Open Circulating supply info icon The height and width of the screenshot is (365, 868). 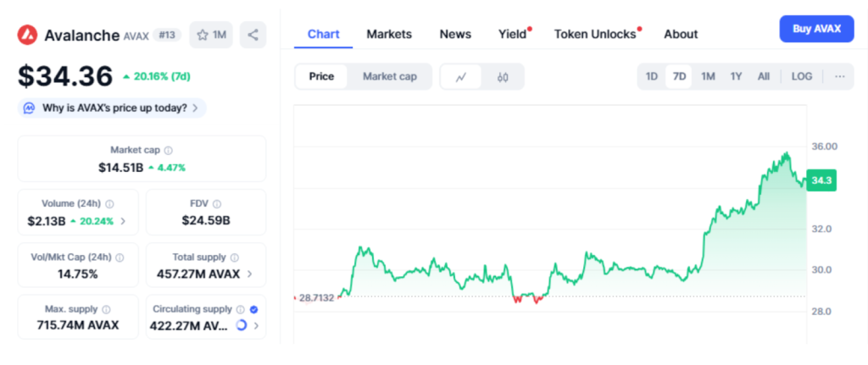240,310
